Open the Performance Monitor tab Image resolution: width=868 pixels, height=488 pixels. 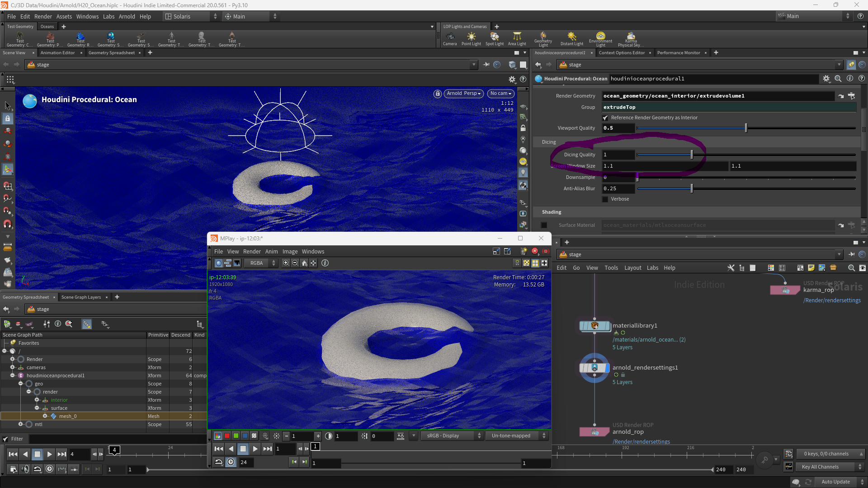point(678,53)
